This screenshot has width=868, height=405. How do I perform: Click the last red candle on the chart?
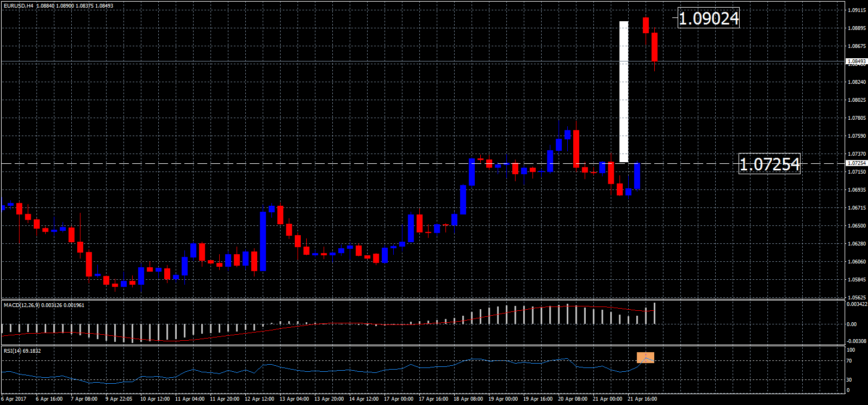coord(654,47)
